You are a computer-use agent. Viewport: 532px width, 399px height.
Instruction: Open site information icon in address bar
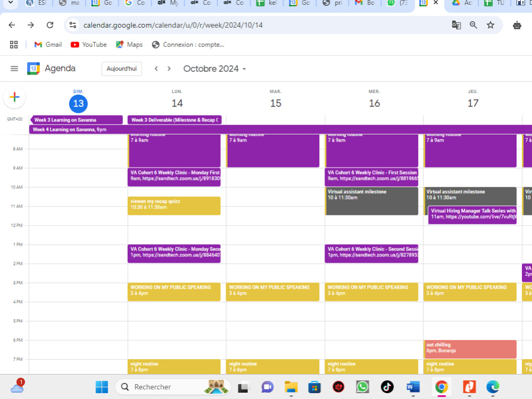click(72, 25)
